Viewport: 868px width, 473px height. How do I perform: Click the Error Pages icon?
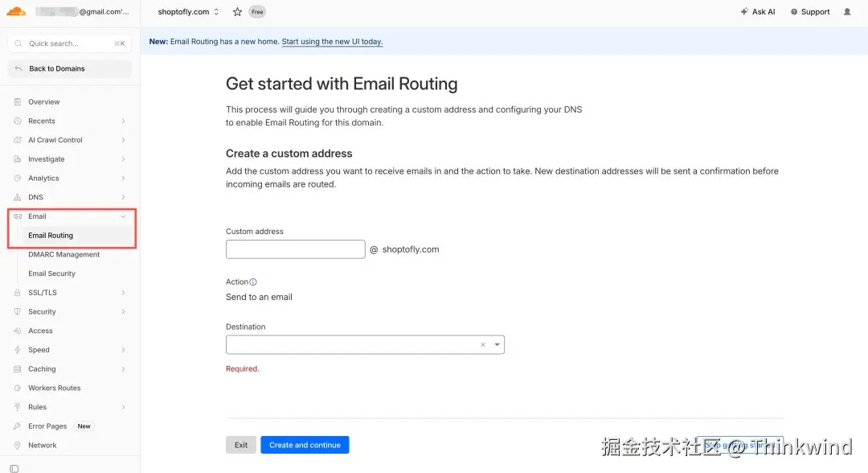click(17, 426)
